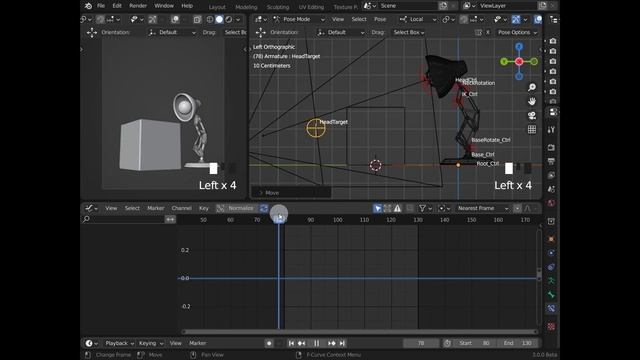Open the Local transform orientation dropdown
The width and height of the screenshot is (640, 360).
[x=417, y=19]
